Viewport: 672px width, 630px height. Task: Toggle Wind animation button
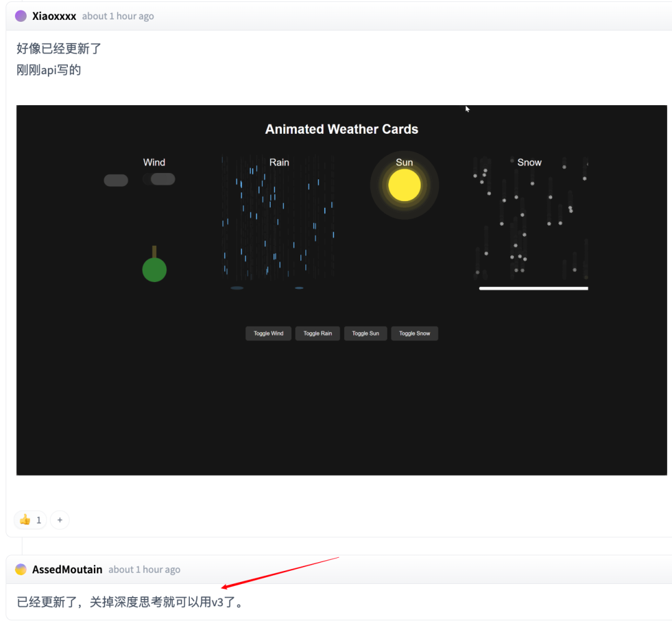(268, 333)
